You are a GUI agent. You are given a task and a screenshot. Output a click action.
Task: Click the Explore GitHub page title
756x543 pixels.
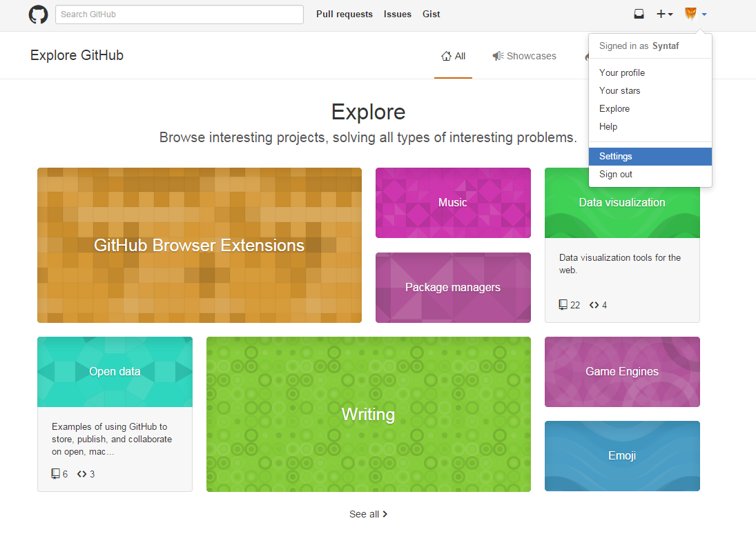[77, 55]
